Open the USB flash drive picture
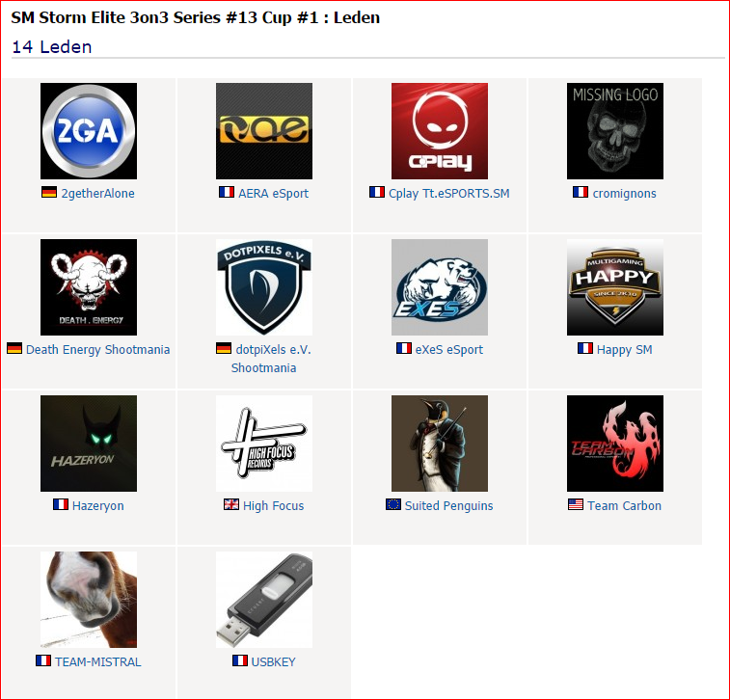The height and width of the screenshot is (700, 730). click(264, 600)
